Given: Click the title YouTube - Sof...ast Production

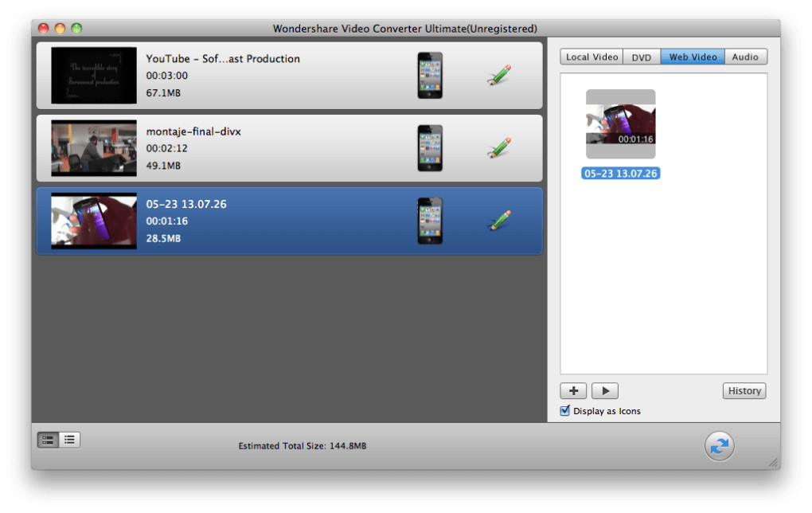Looking at the screenshot, I should coord(223,59).
